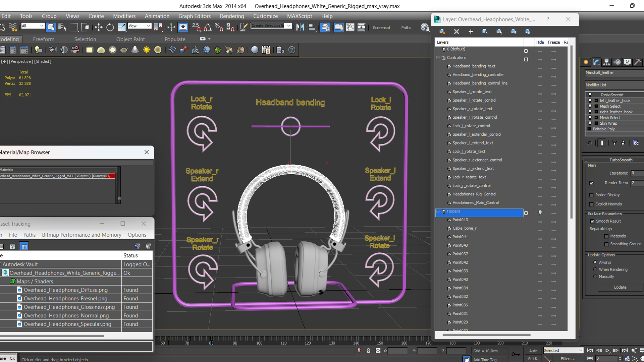The width and height of the screenshot is (644, 362).
Task: Click the red material swatch in Material Browser
Action: point(111,176)
